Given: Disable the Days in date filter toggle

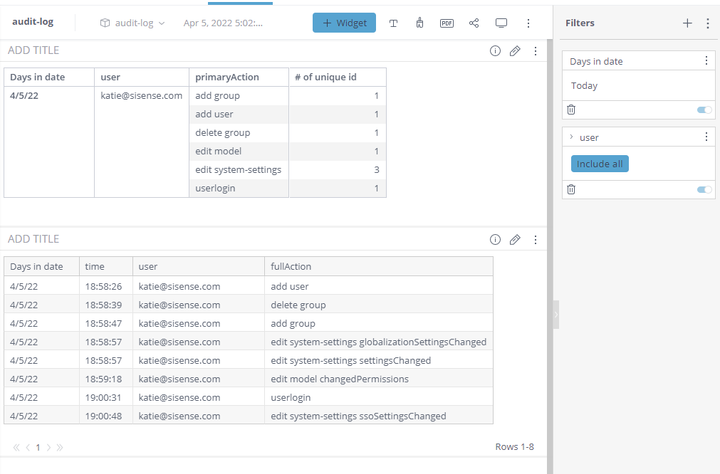Looking at the screenshot, I should click(x=705, y=110).
